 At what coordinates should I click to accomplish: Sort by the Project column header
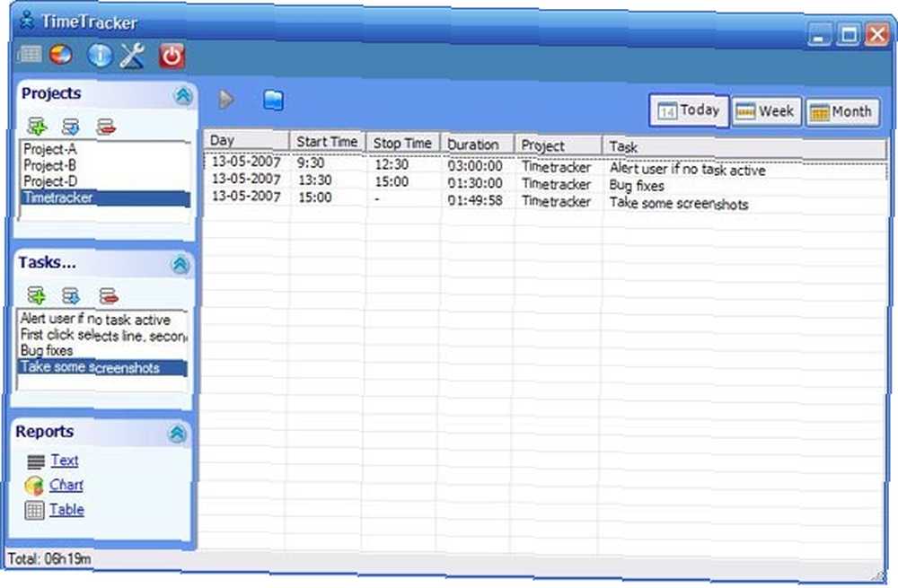coord(558,145)
